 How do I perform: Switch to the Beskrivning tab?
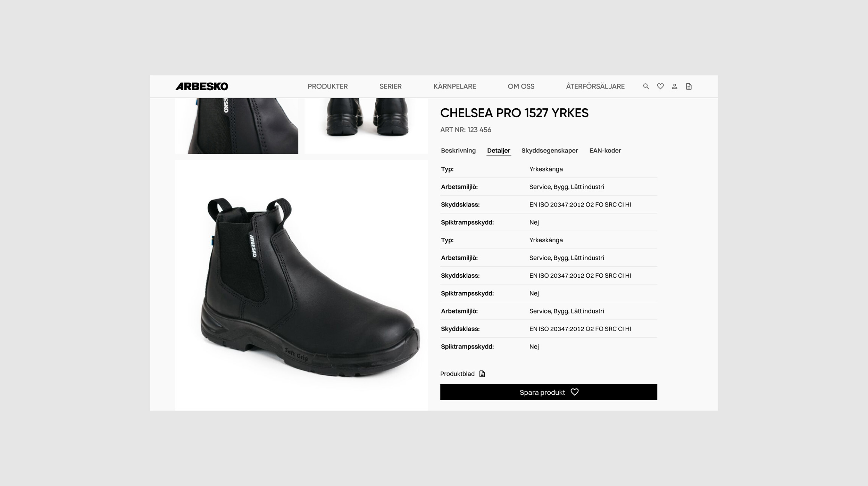point(458,151)
